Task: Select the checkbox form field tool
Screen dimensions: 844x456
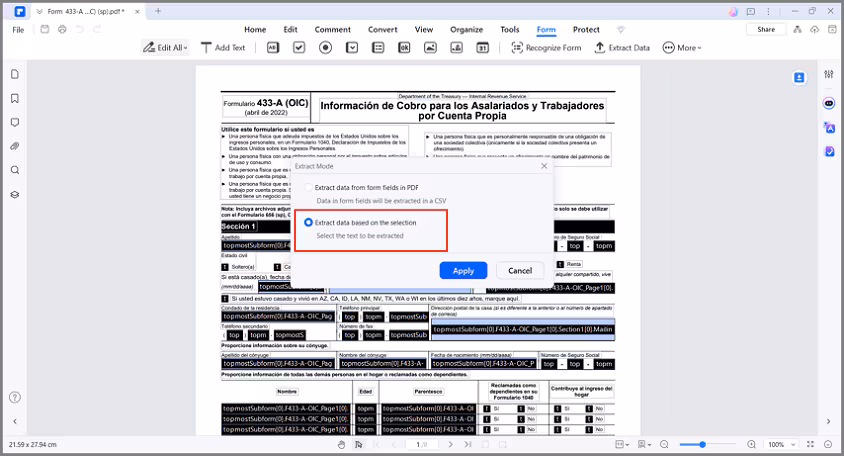Action: [x=299, y=48]
